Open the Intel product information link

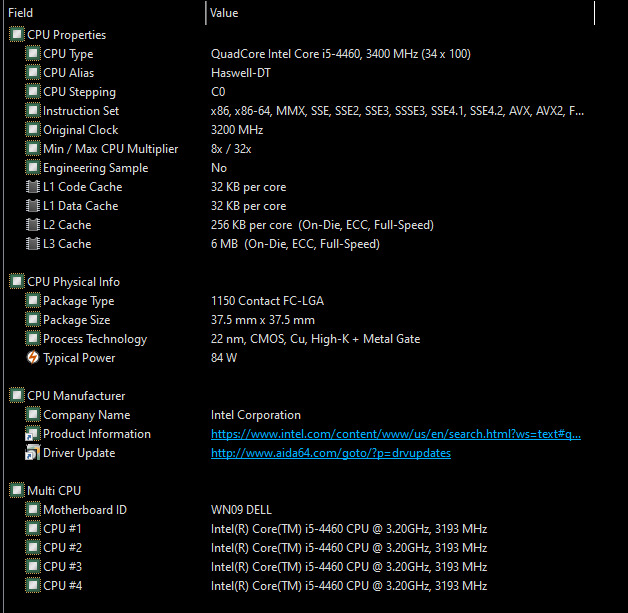click(395, 434)
